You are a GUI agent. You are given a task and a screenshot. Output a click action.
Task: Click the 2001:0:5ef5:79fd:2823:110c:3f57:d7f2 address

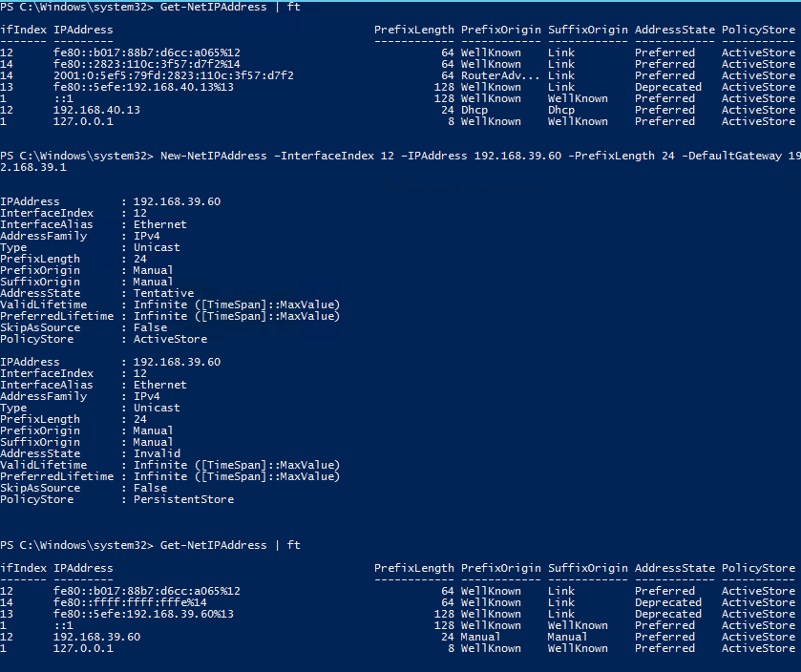174,75
